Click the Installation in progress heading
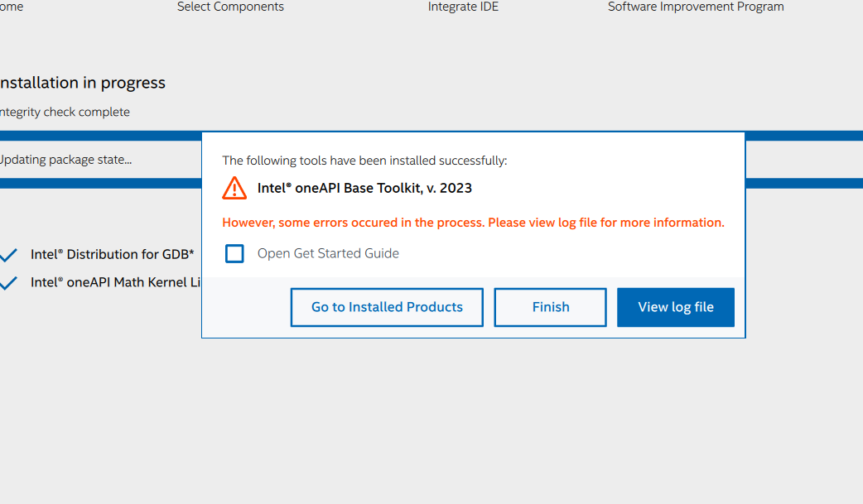 tap(81, 83)
